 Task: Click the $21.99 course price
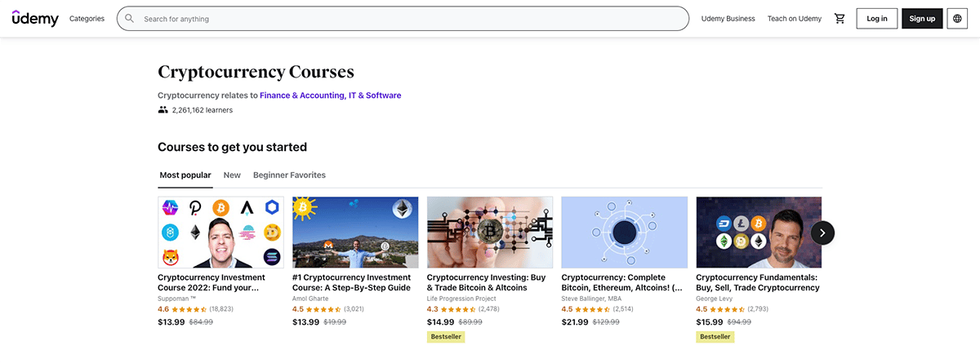575,322
